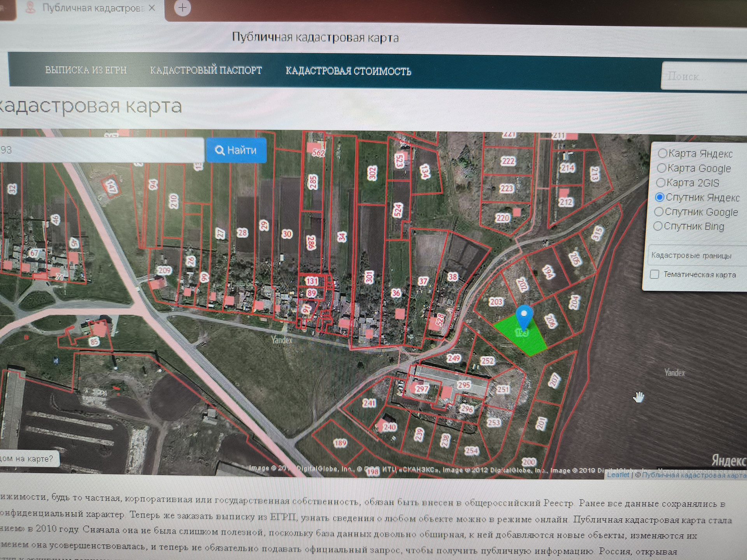Image resolution: width=747 pixels, height=560 pixels.
Task: Choose Спутник Google base layer
Action: tap(659, 212)
